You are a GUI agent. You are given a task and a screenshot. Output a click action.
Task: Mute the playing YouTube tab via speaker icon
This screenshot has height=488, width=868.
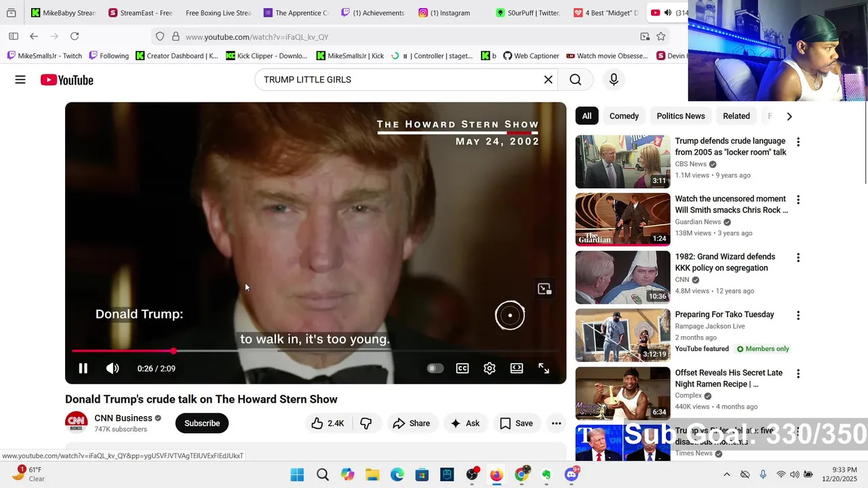(667, 12)
